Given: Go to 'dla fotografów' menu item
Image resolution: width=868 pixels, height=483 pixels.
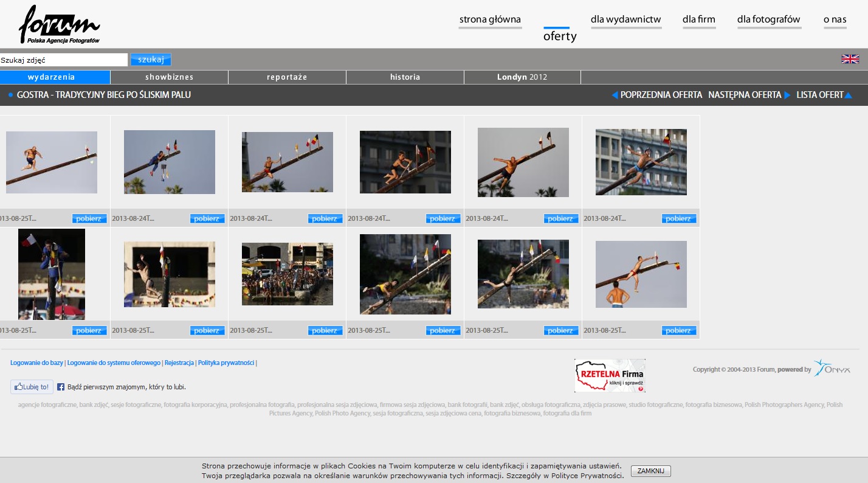Looking at the screenshot, I should point(768,19).
